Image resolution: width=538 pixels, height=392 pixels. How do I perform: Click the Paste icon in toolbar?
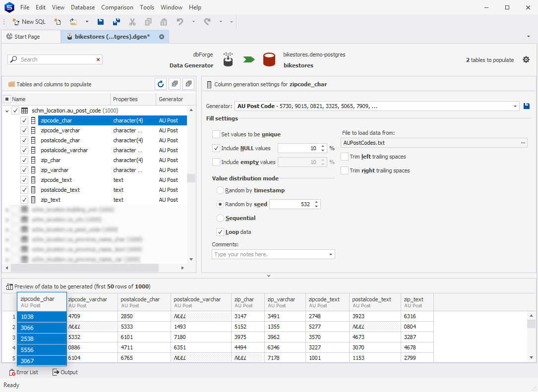164,22
